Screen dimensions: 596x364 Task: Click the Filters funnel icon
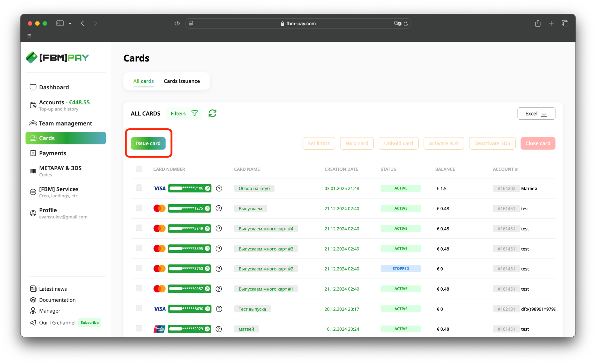tap(195, 113)
